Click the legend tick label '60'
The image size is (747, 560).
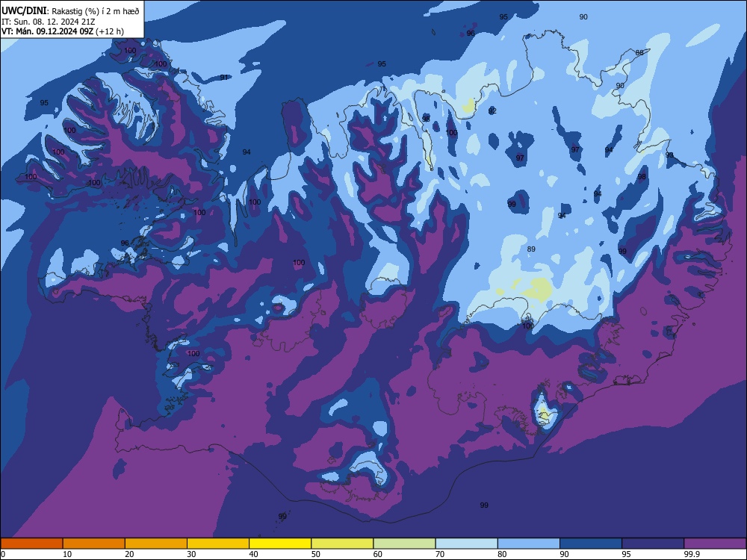[x=378, y=554]
